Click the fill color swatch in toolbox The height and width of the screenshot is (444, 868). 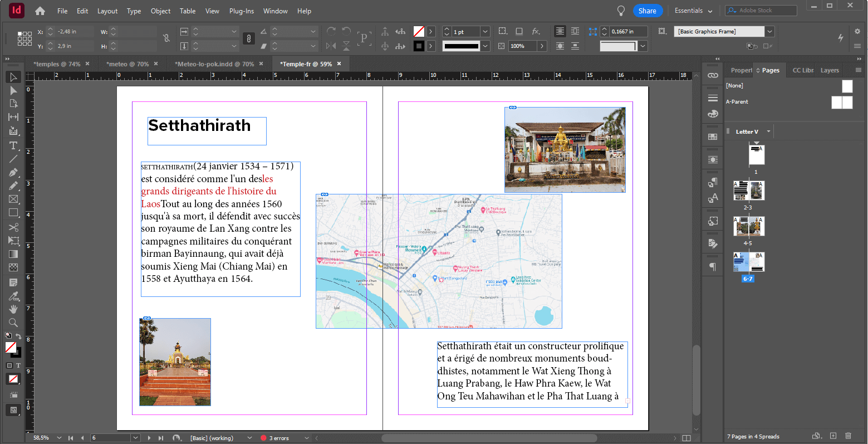point(10,348)
